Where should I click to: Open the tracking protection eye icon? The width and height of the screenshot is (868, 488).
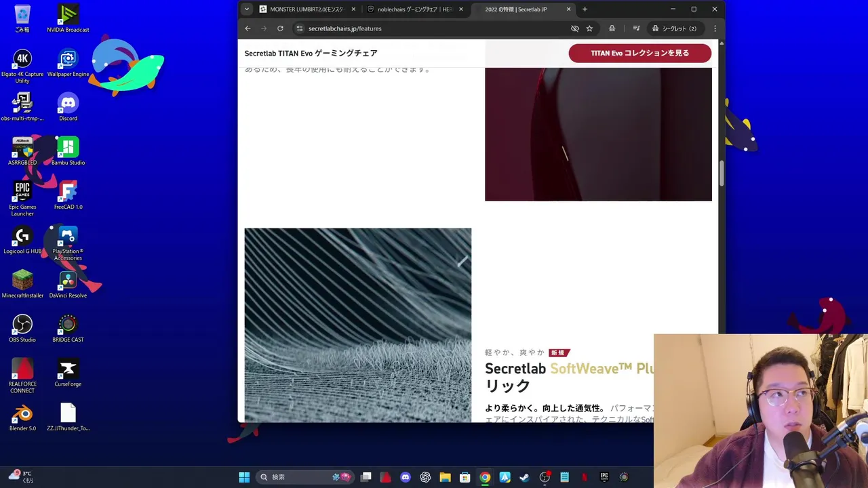(x=575, y=28)
